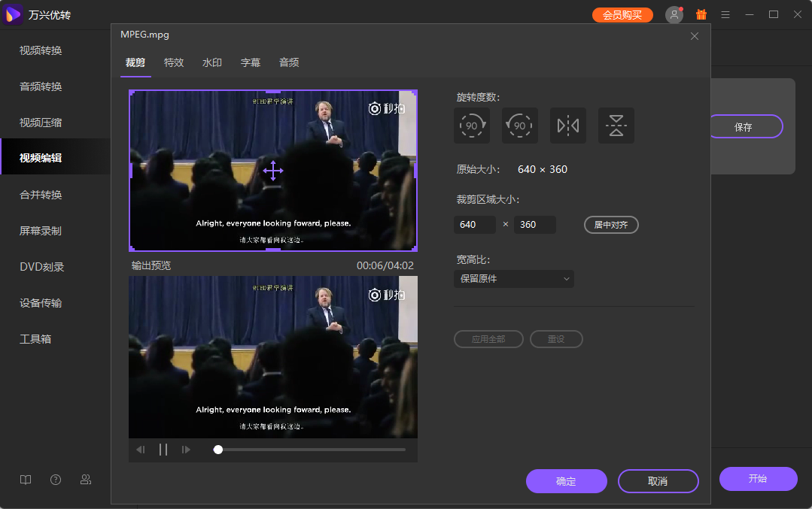
Task: Close the MPEG.mpg editing dialog
Action: click(x=695, y=36)
